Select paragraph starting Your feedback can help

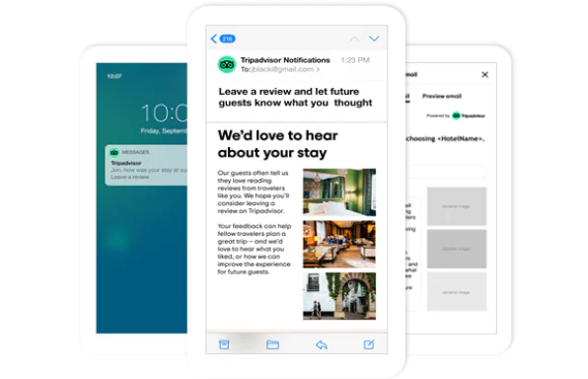pos(255,249)
